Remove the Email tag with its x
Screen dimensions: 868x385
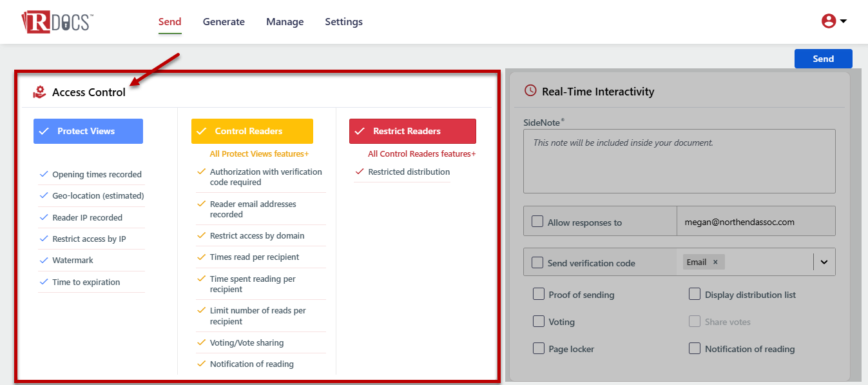coord(715,262)
